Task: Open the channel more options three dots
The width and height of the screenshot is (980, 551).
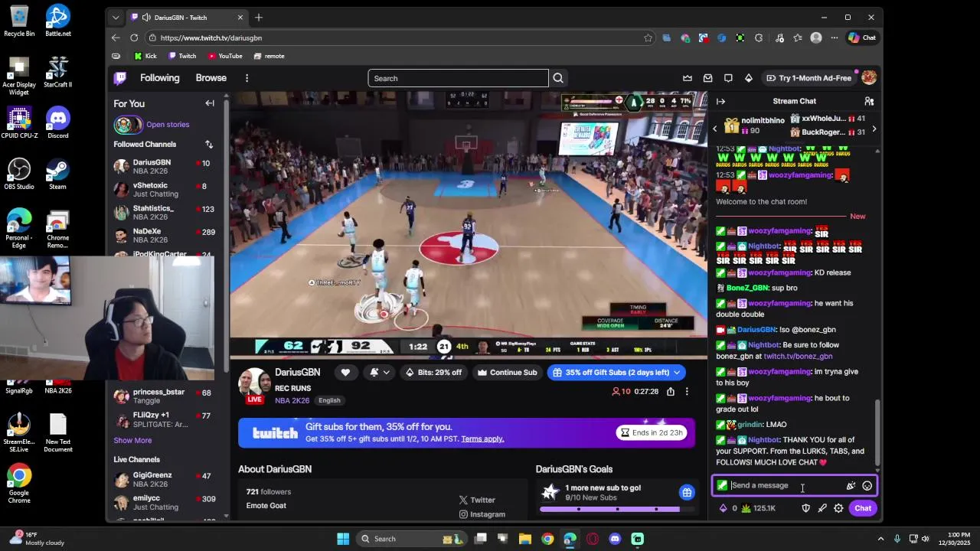Action: point(687,392)
